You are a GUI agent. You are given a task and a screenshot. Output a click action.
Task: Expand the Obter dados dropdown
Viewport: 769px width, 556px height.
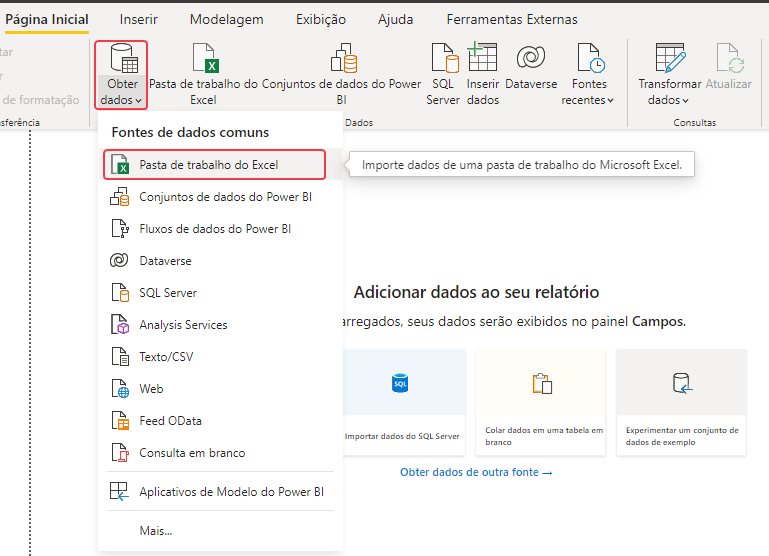[122, 99]
